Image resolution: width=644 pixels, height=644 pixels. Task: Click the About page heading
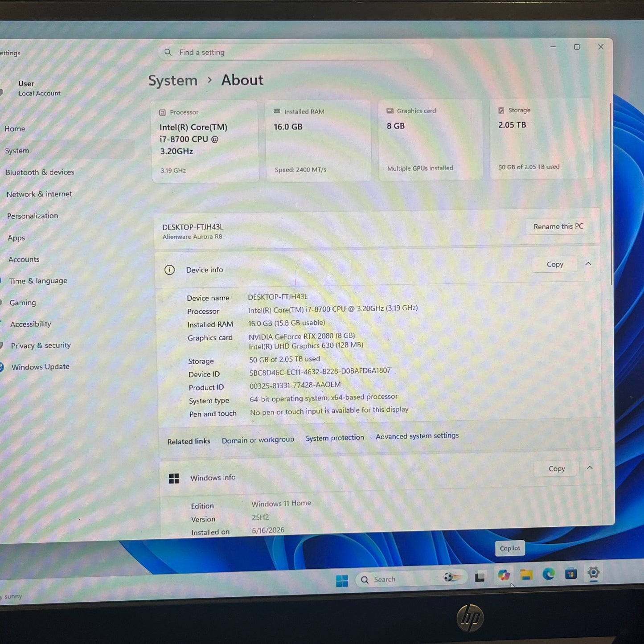pyautogui.click(x=242, y=80)
